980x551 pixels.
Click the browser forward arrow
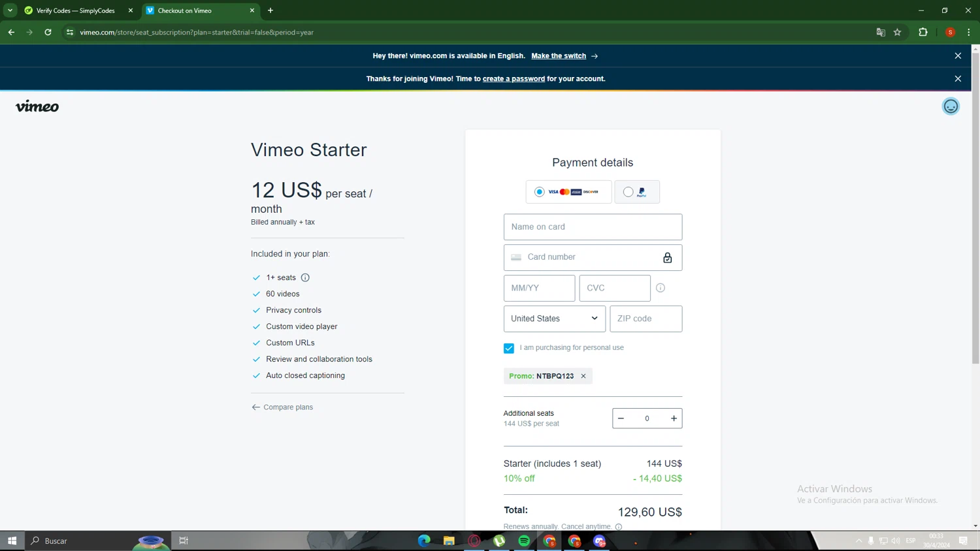click(x=29, y=32)
